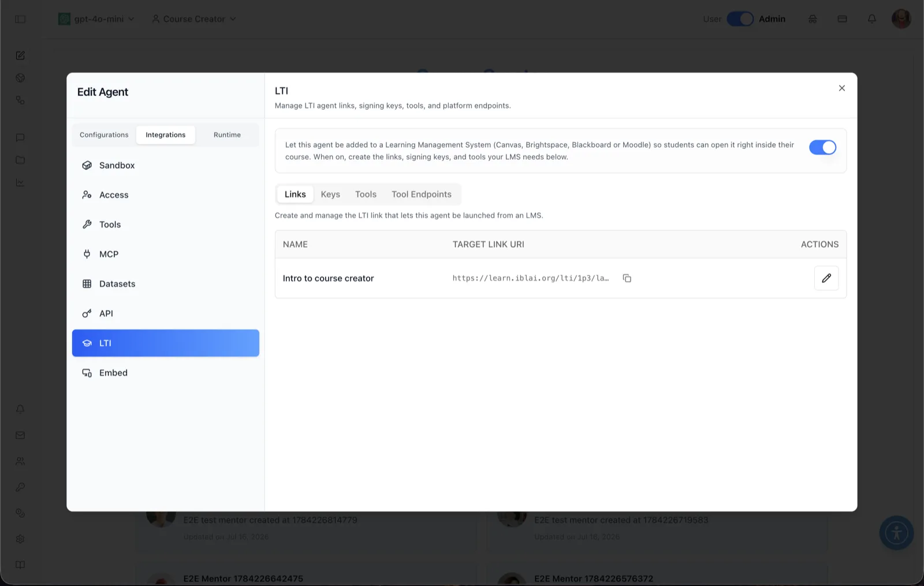The height and width of the screenshot is (586, 924).
Task: Click the bell icon in left rail
Action: click(20, 409)
